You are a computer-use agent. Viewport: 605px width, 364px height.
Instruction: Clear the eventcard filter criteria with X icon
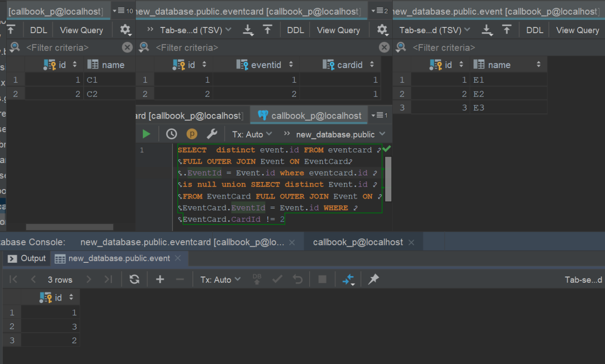coord(384,47)
